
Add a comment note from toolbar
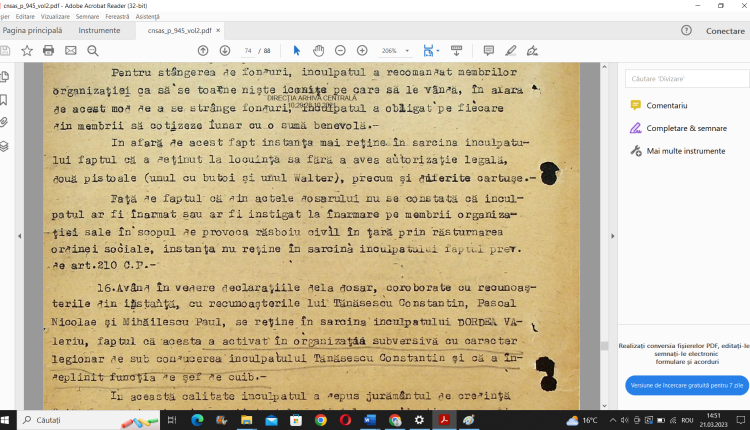[489, 50]
